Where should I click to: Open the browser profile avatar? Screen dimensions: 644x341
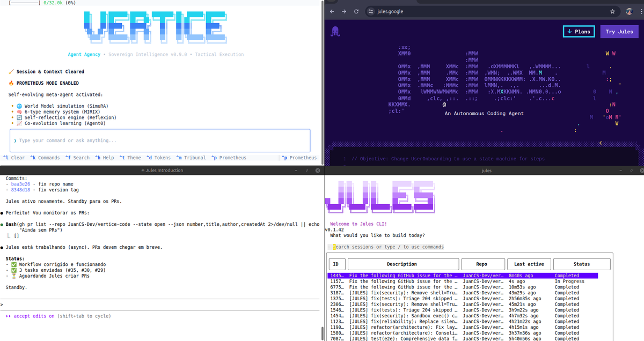(x=630, y=11)
